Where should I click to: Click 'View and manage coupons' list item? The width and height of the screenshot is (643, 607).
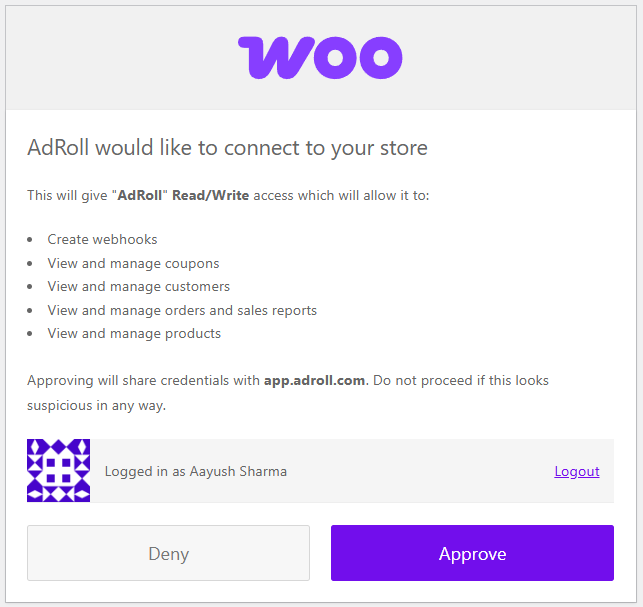click(133, 263)
